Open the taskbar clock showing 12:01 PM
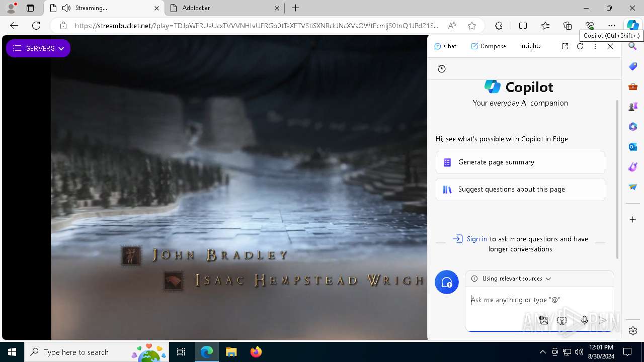Viewport: 644px width, 362px height. point(601,352)
